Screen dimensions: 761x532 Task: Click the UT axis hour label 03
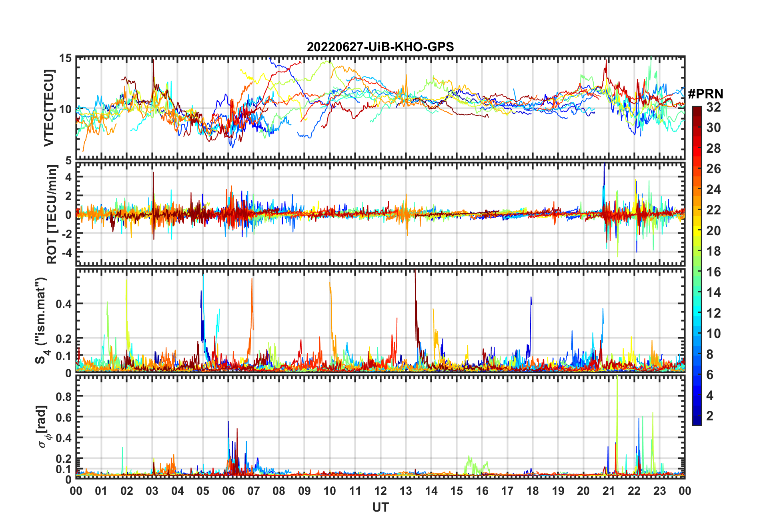(x=152, y=491)
